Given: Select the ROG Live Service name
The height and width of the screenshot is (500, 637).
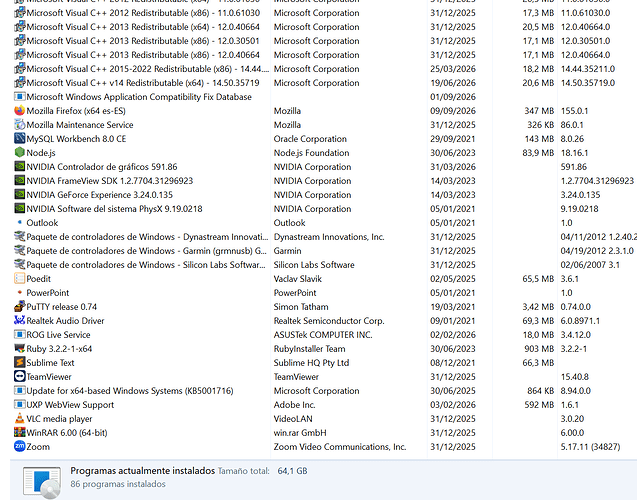Looking at the screenshot, I should point(58,335).
